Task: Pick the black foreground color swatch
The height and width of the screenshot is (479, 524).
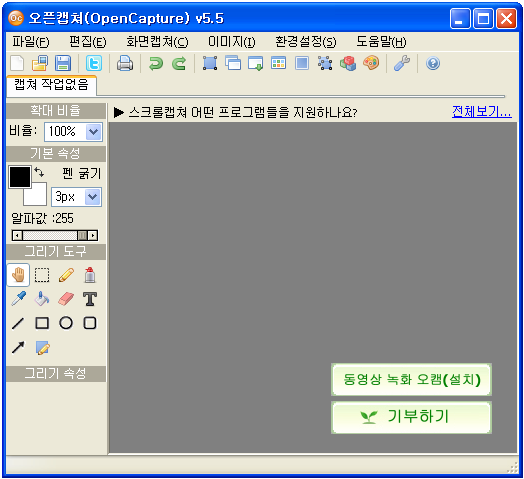Action: 20,177
